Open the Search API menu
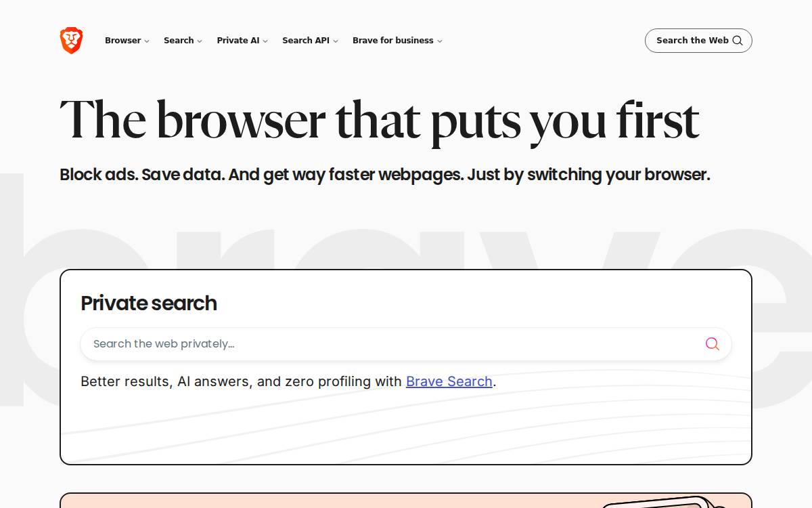Screen dimensions: 812x508 tap(310, 41)
